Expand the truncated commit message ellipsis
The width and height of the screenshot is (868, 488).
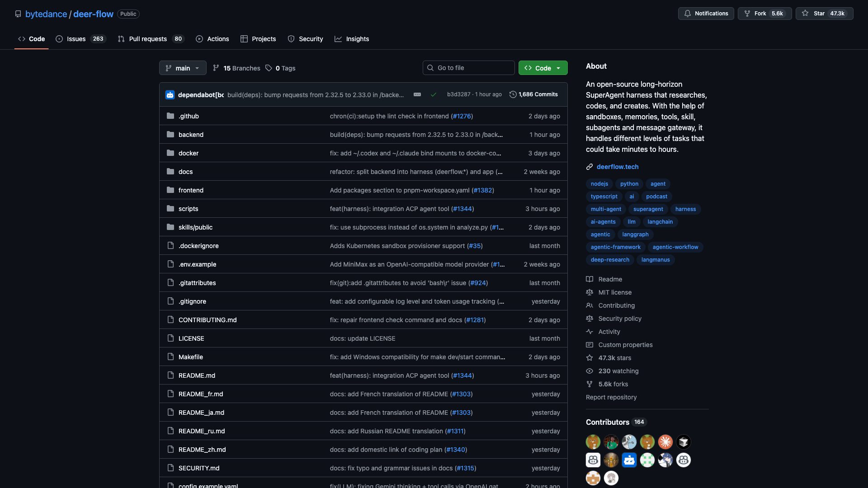tap(417, 94)
